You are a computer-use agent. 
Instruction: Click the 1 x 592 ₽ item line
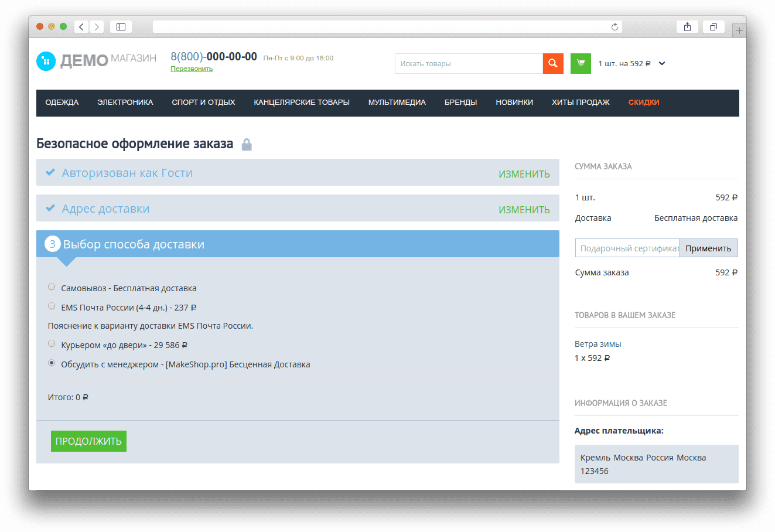[592, 358]
